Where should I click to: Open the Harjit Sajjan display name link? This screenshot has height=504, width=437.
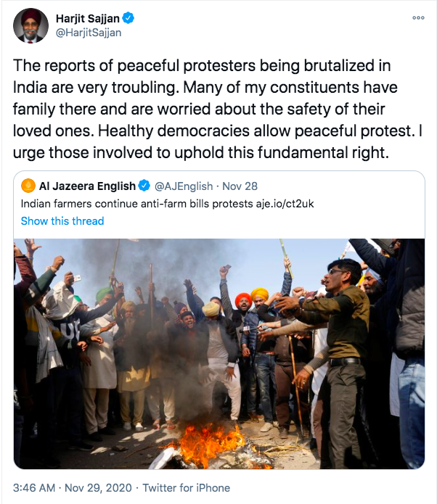tap(87, 18)
